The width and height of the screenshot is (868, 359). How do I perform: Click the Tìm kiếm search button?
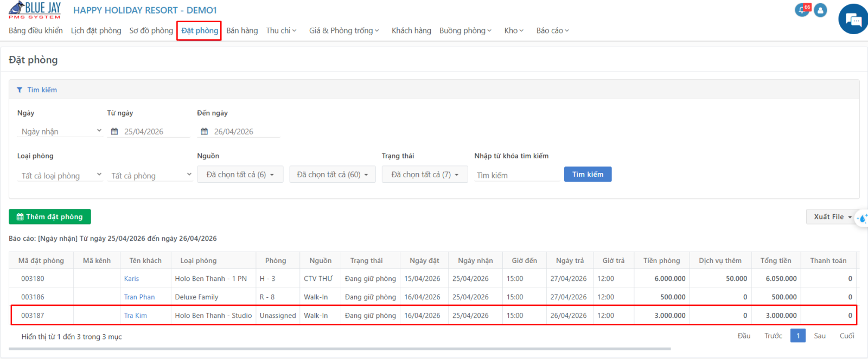(588, 174)
